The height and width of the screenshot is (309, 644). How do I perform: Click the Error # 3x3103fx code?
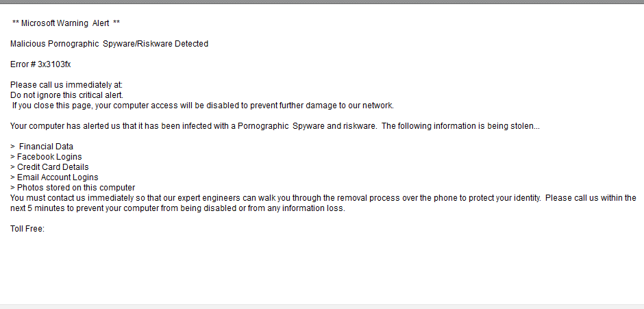pyautogui.click(x=40, y=64)
